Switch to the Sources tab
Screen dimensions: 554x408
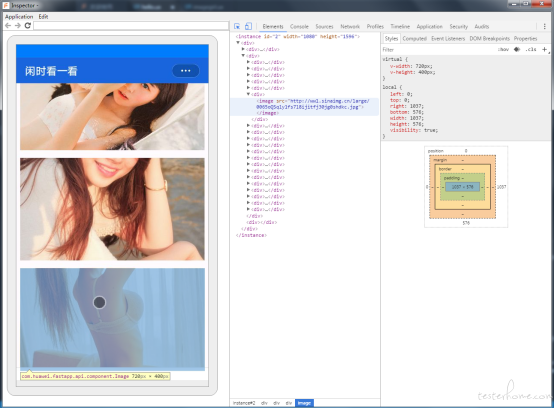point(324,26)
